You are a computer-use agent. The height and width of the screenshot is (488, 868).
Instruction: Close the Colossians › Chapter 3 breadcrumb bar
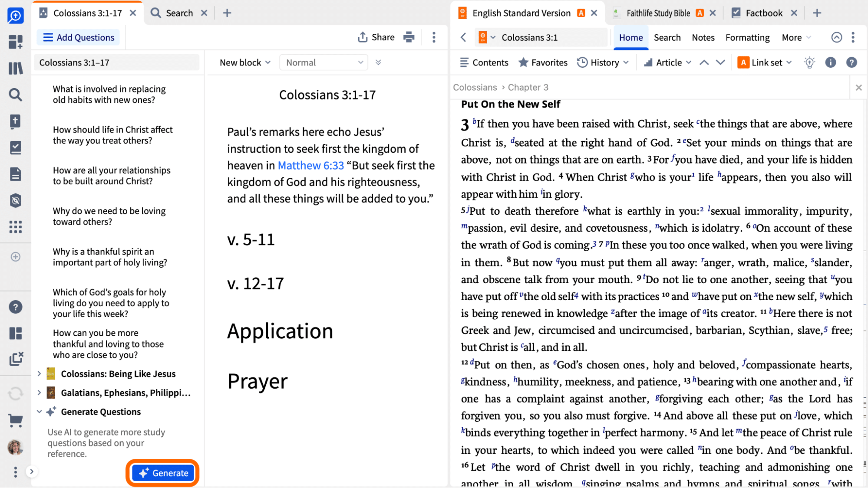pos(858,88)
